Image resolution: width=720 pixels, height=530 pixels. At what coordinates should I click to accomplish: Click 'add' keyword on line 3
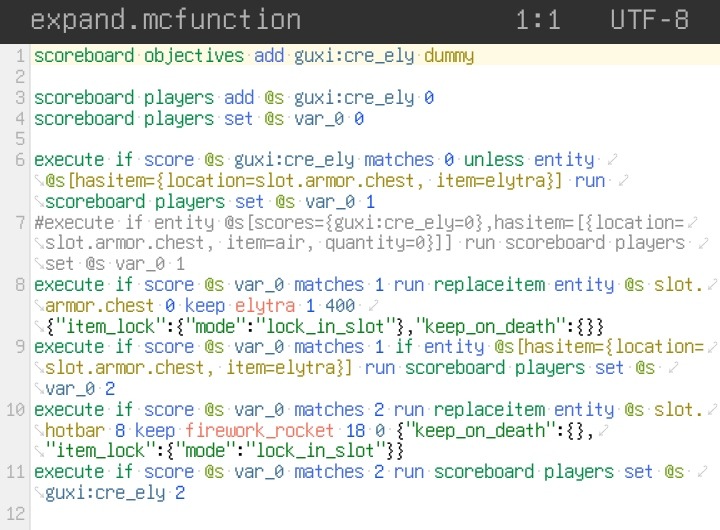click(239, 98)
